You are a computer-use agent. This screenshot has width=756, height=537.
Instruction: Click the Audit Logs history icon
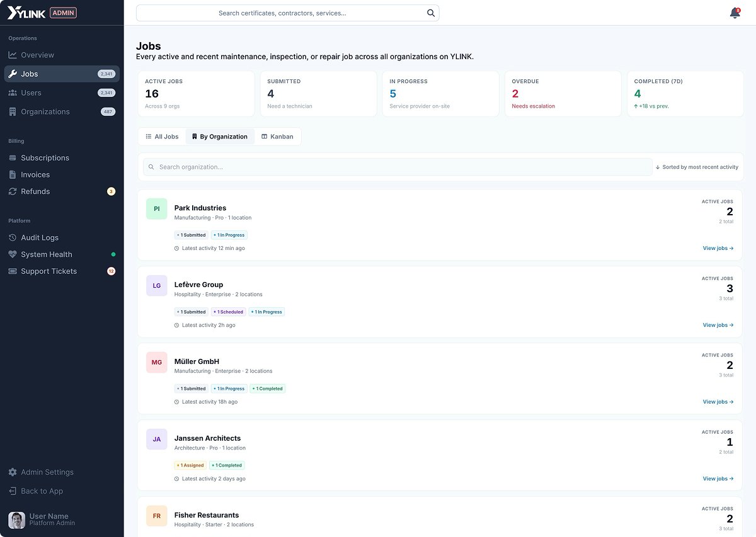tap(13, 237)
